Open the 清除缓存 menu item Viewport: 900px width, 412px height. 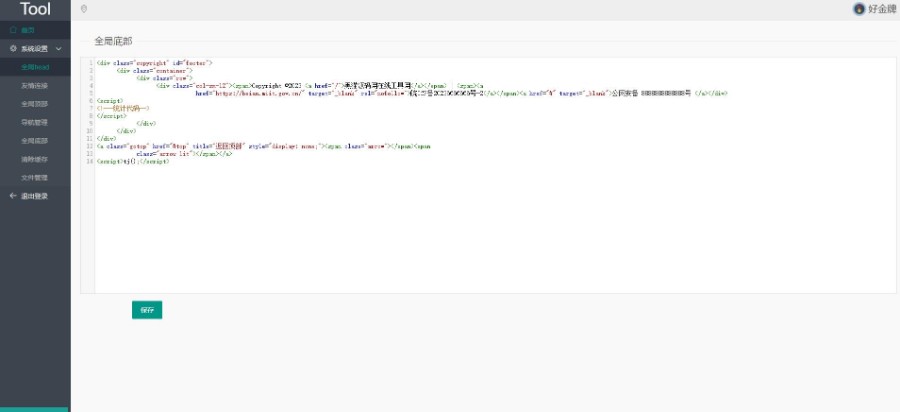35,159
